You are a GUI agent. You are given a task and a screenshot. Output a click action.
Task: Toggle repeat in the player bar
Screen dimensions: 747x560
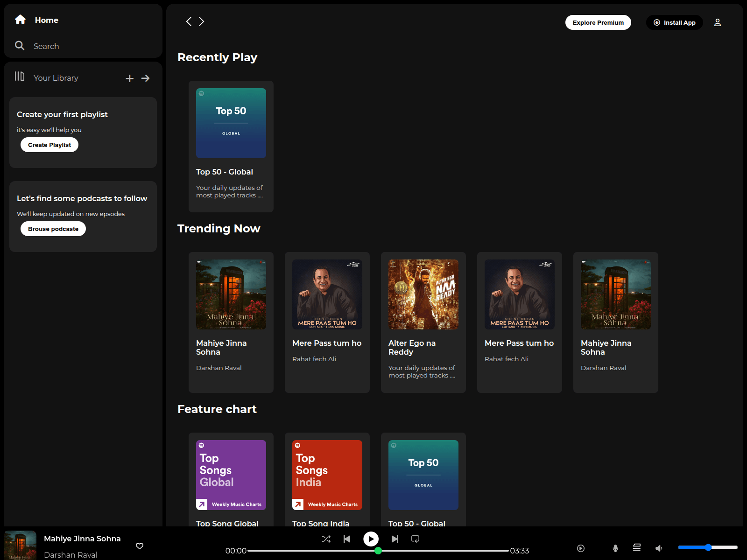pyautogui.click(x=415, y=539)
